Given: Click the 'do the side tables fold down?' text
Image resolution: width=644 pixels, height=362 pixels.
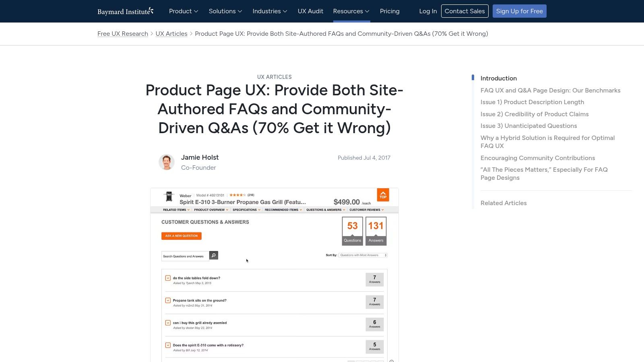Looking at the screenshot, I should click(x=196, y=278).
